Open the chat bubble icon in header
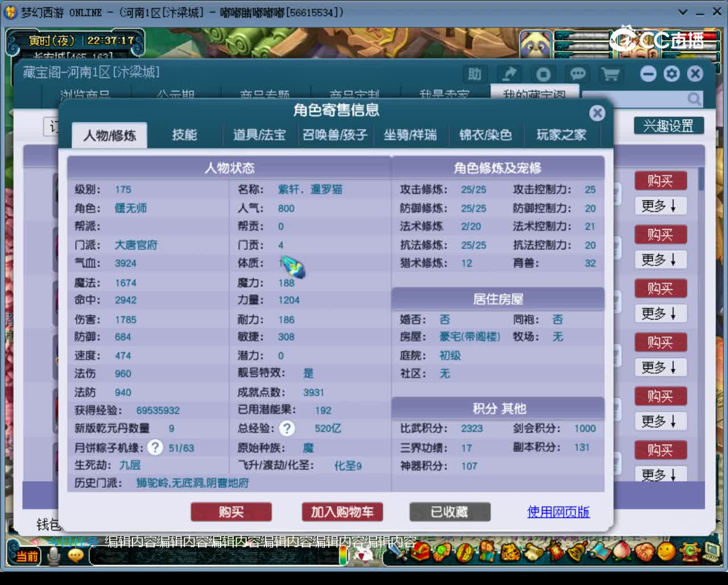Viewport: 728px width, 585px height. click(577, 74)
